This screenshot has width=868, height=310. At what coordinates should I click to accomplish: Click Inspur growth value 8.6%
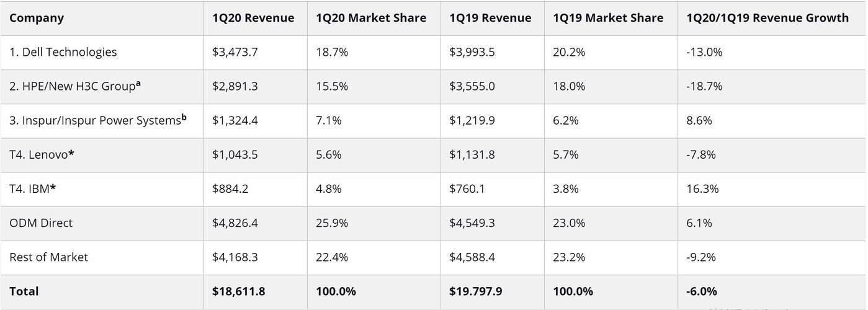pos(699,120)
